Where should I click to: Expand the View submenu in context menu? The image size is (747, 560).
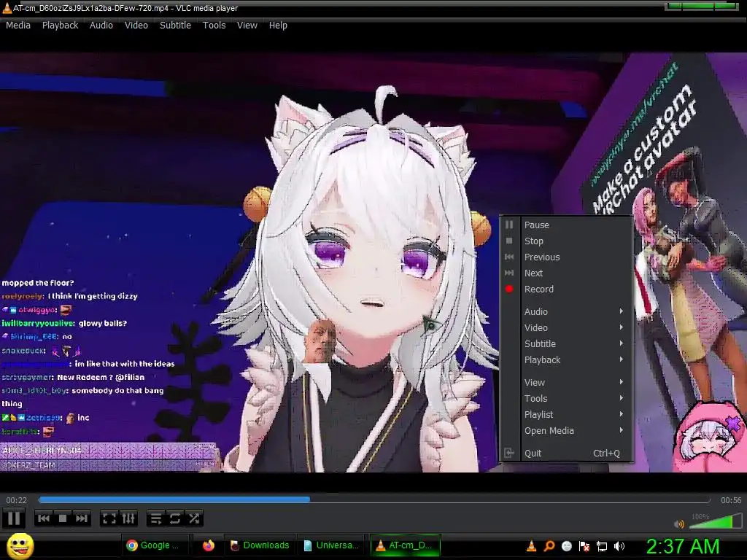coord(566,382)
